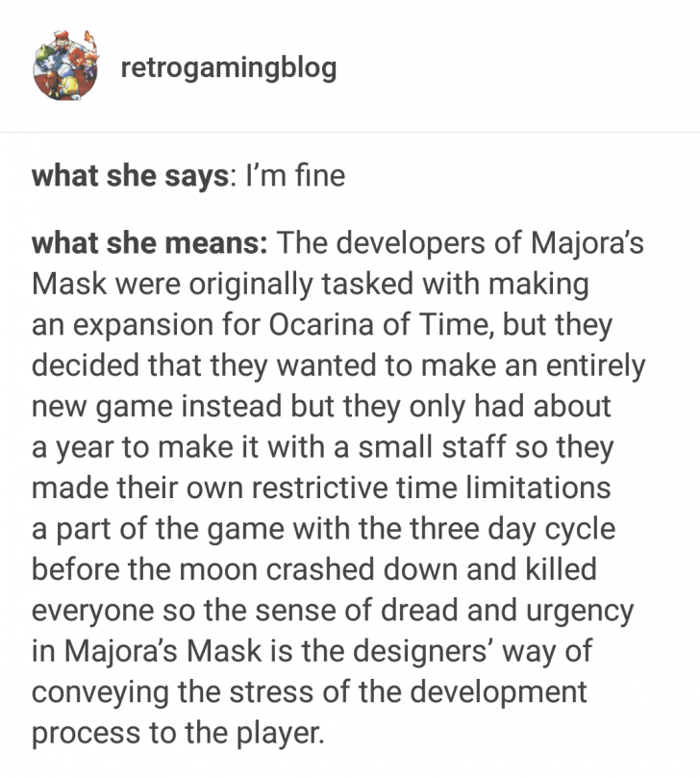Click the divider line below the header
Screen dimensions: 700x778
(x=350, y=133)
